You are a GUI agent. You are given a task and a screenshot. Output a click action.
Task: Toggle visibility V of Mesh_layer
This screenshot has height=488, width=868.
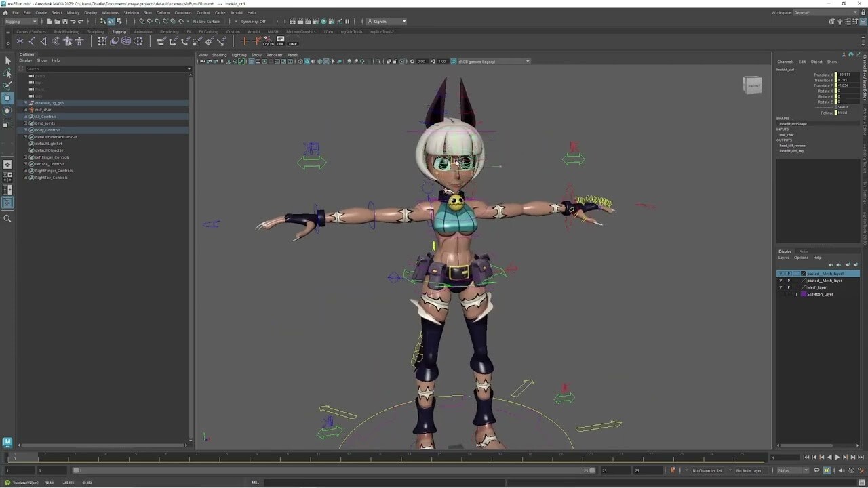tap(781, 287)
